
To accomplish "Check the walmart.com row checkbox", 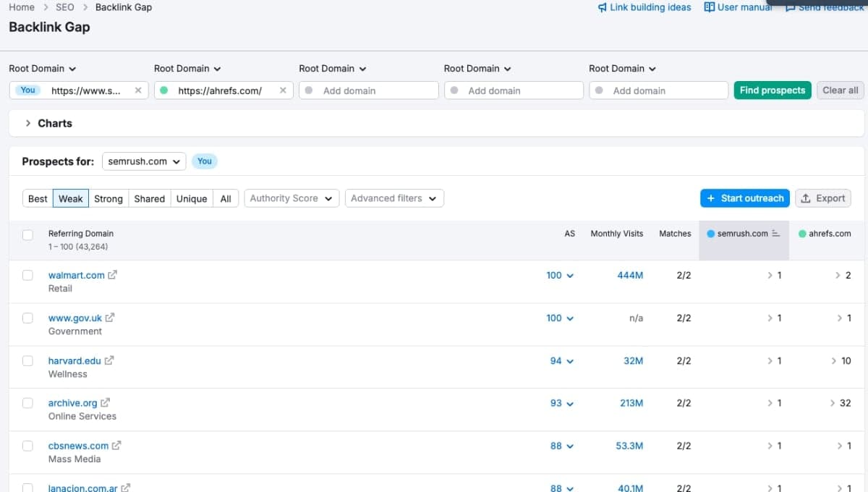I will (x=27, y=275).
